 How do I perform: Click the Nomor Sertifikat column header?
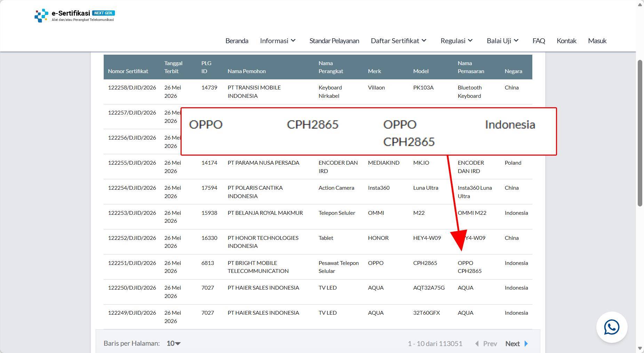(x=128, y=71)
